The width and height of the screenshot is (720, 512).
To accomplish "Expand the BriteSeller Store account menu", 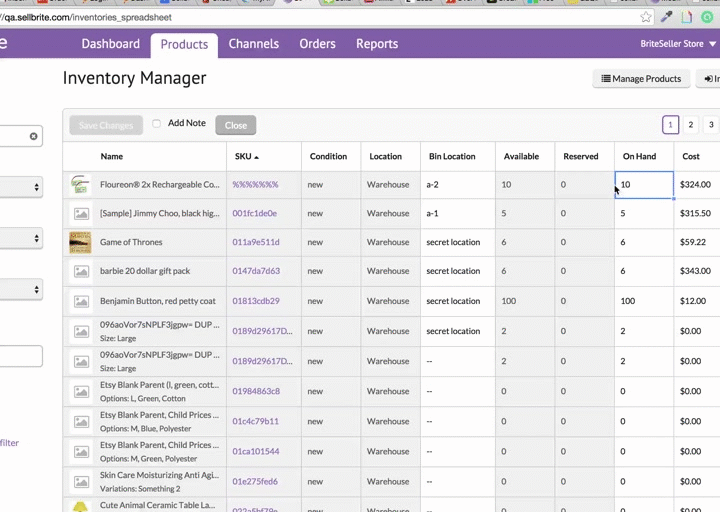I will coord(678,44).
